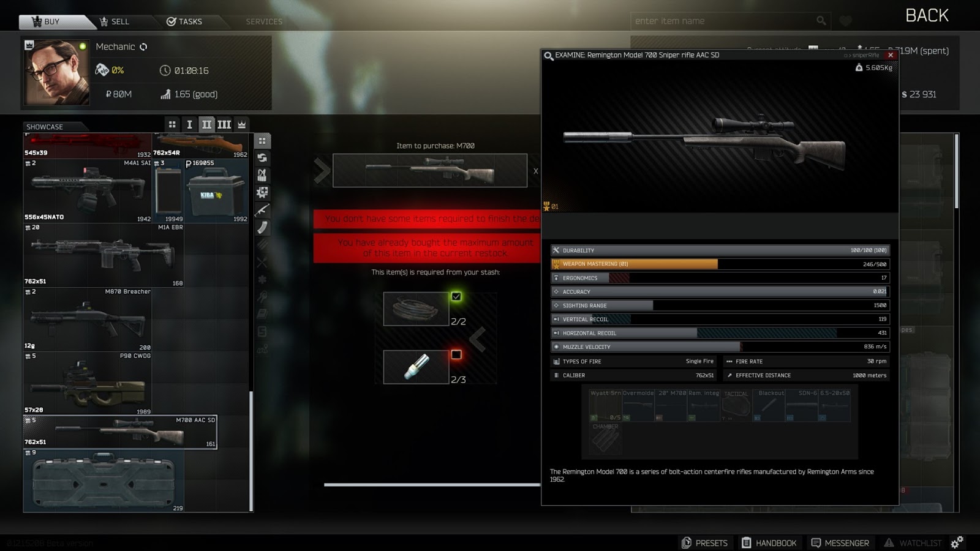Click the Weapon Mastering progress bar

[x=720, y=264]
